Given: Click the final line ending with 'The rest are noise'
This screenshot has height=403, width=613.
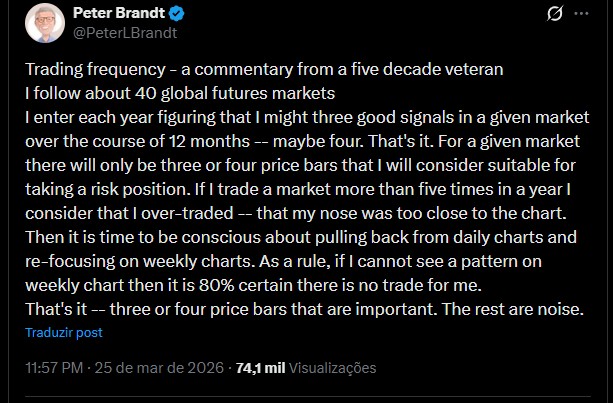Looking at the screenshot, I should 304,310.
